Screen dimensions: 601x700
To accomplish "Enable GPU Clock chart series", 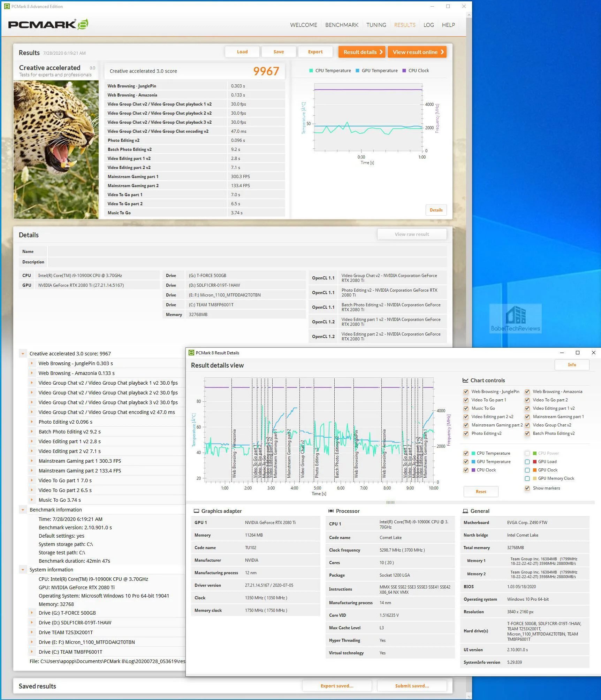I will click(x=527, y=470).
